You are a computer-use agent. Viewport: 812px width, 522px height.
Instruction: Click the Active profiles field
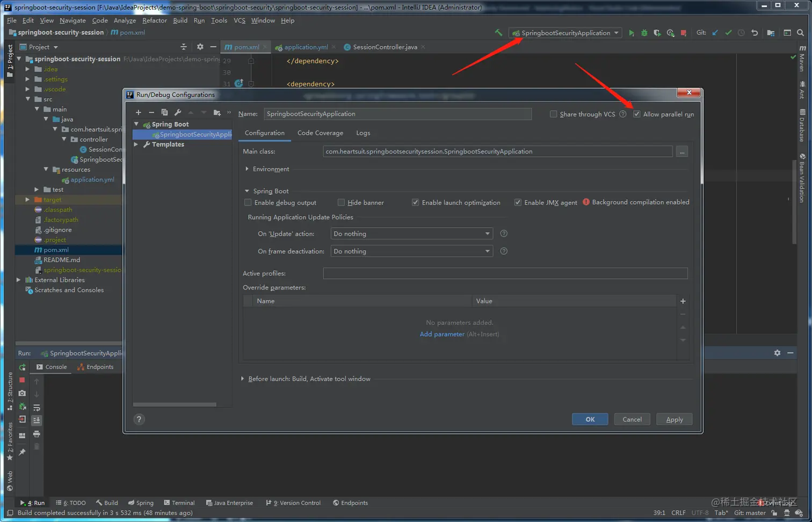coord(505,273)
